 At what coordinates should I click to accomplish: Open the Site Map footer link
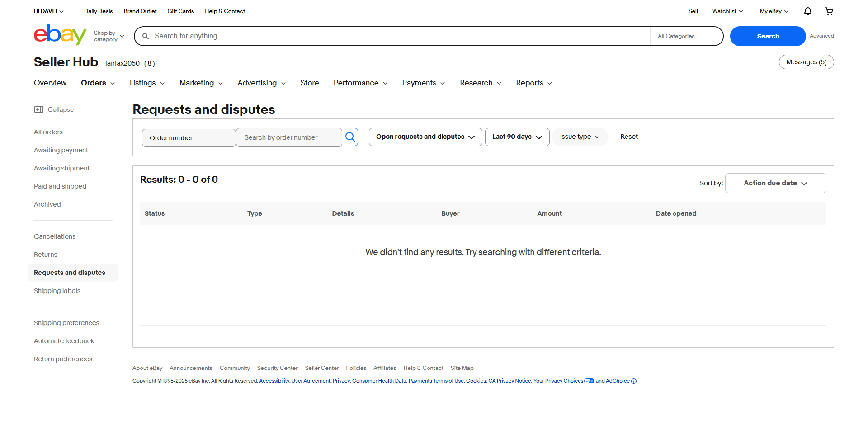click(x=462, y=368)
